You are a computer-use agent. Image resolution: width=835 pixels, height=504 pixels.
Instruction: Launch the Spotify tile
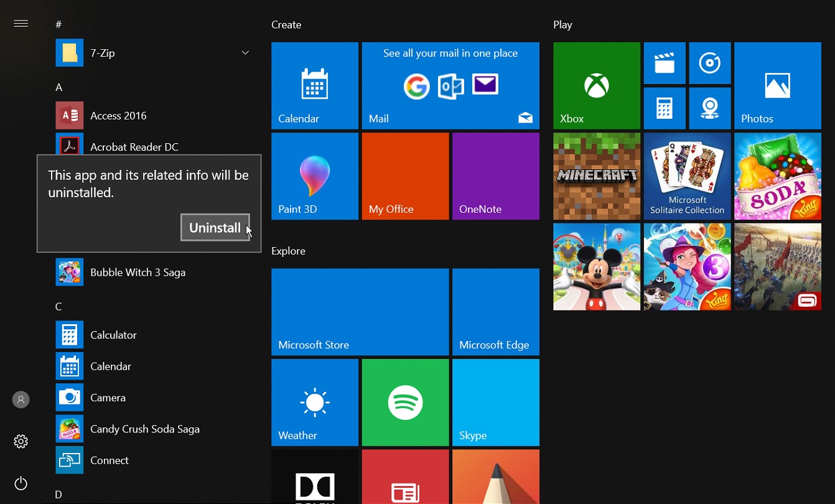click(x=405, y=403)
